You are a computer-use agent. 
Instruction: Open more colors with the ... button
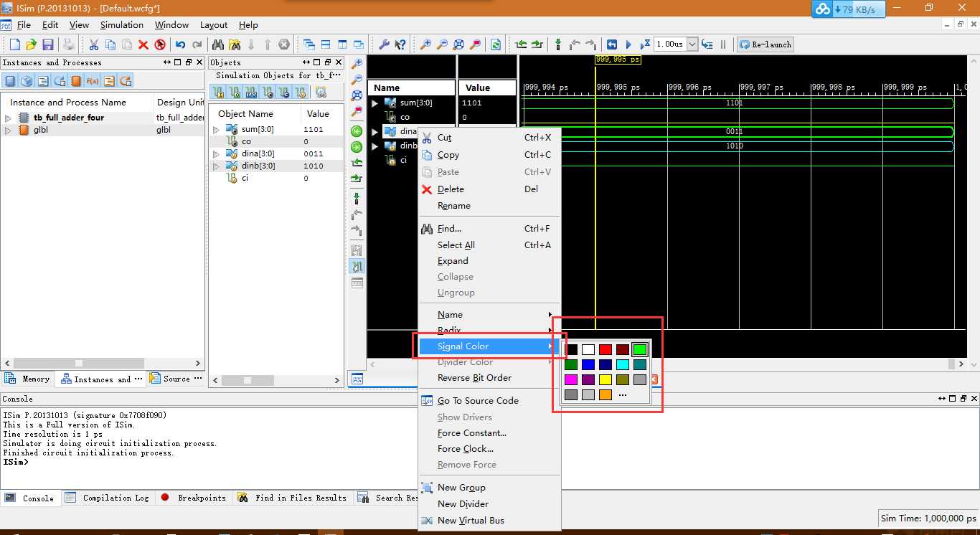pos(623,395)
